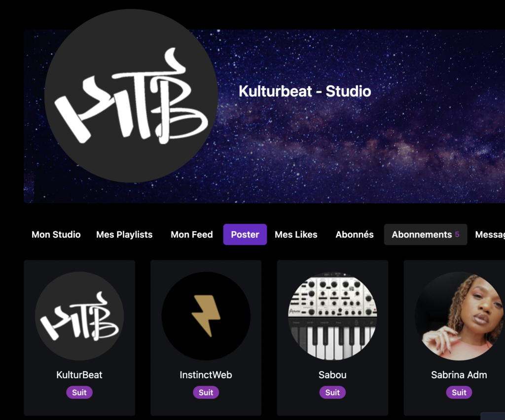The image size is (505, 420).
Task: Toggle the Suit badge under InstinctWeb
Action: point(206,392)
